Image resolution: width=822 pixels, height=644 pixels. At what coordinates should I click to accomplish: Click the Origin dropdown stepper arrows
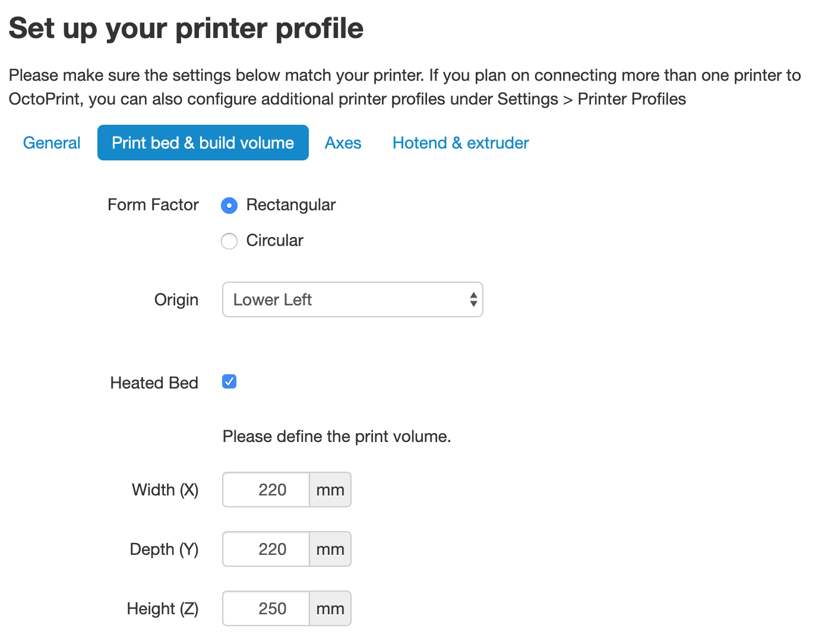point(473,299)
